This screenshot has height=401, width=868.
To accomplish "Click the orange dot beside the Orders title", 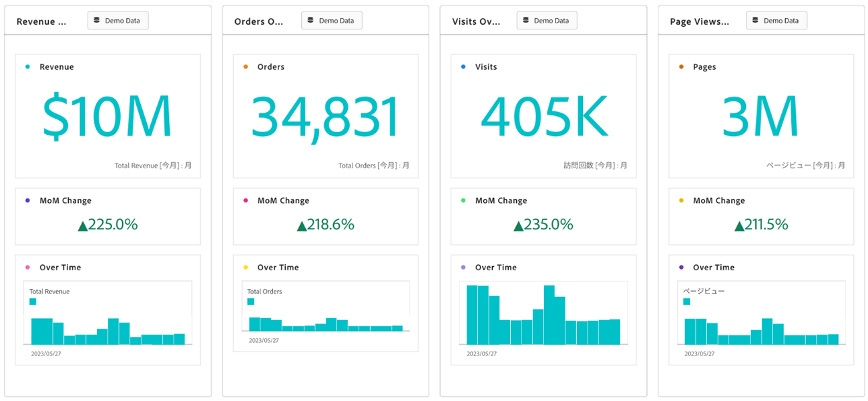I will click(246, 67).
